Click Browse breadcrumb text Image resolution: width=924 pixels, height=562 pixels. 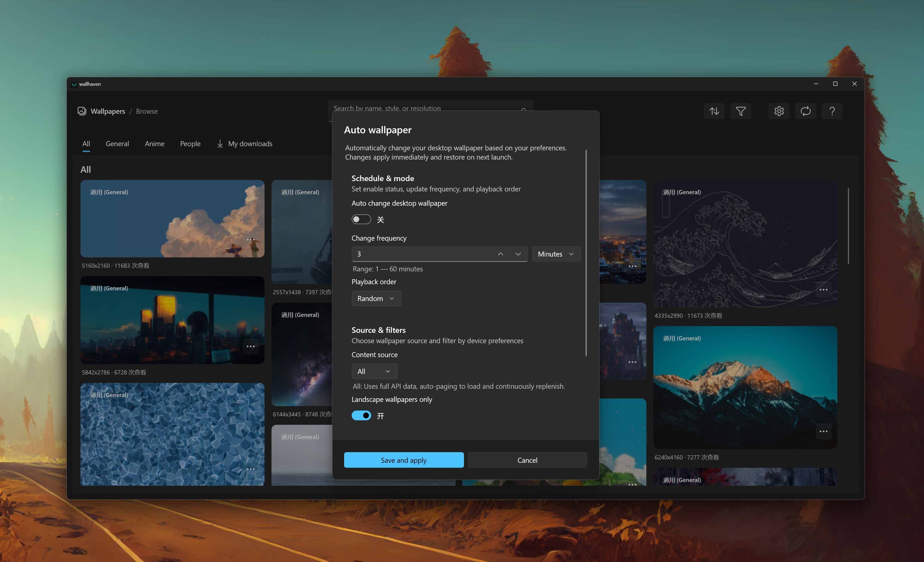pos(147,111)
